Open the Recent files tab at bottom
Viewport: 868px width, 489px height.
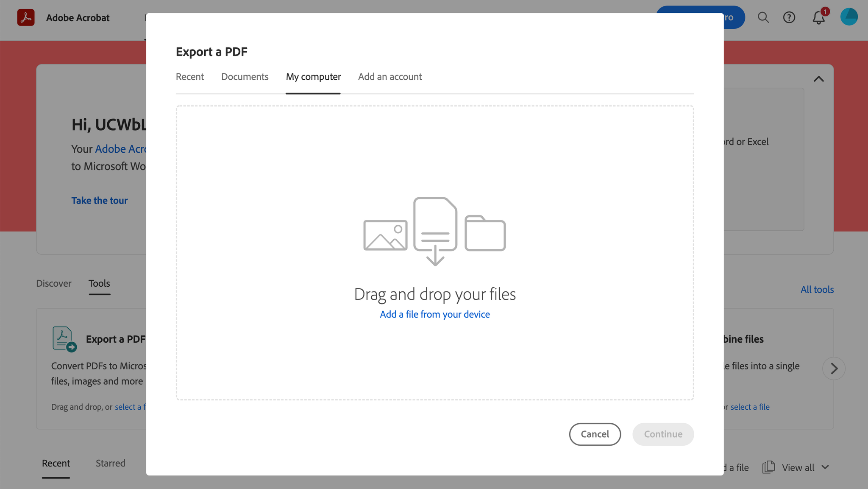pyautogui.click(x=56, y=463)
